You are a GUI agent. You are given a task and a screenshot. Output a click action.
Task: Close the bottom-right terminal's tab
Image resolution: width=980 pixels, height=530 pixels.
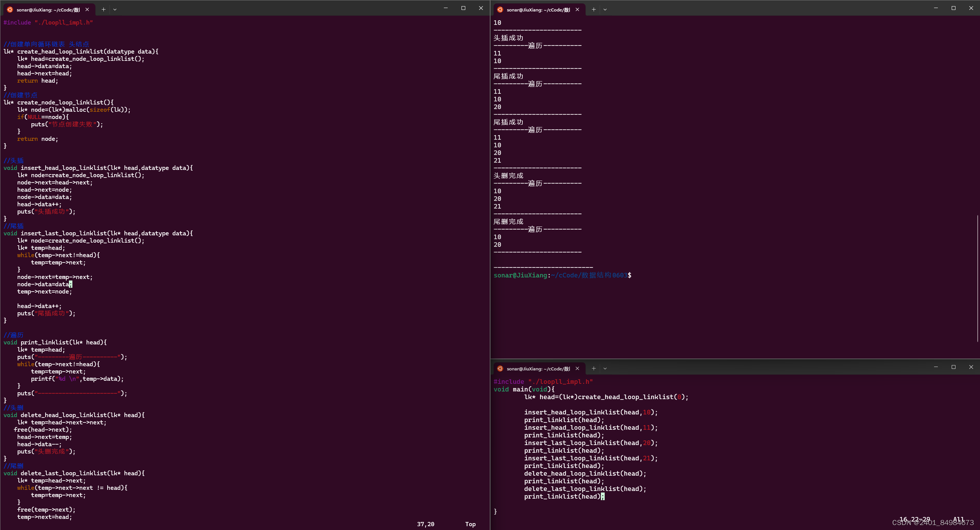(578, 369)
